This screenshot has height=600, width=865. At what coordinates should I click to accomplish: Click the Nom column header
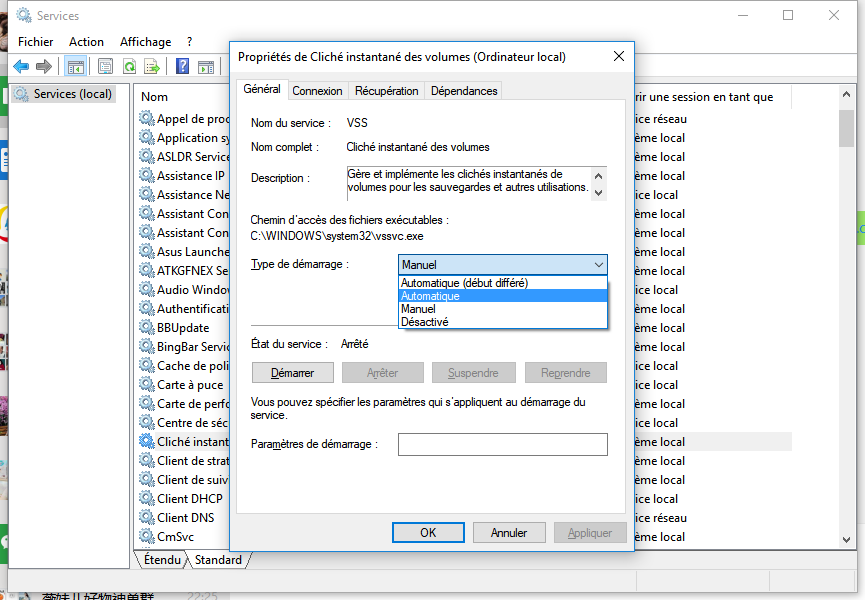coord(154,97)
